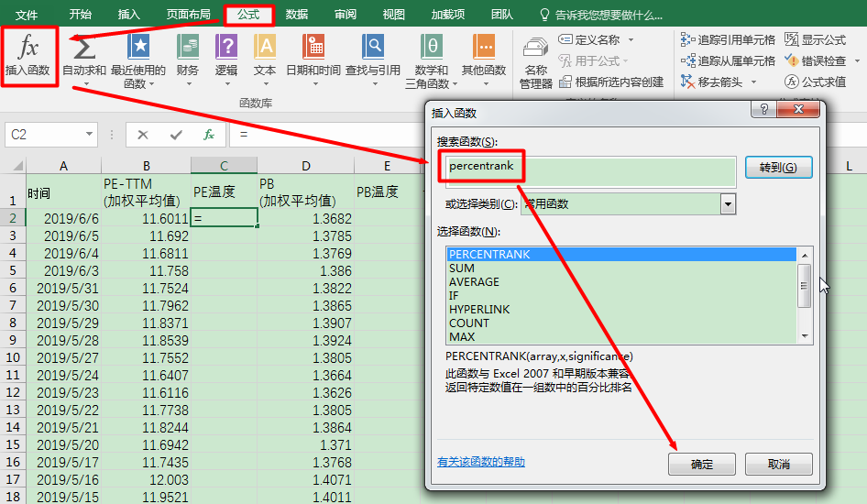Expand the Financial functions dropdown arrow
867x504 pixels.
pos(189,84)
